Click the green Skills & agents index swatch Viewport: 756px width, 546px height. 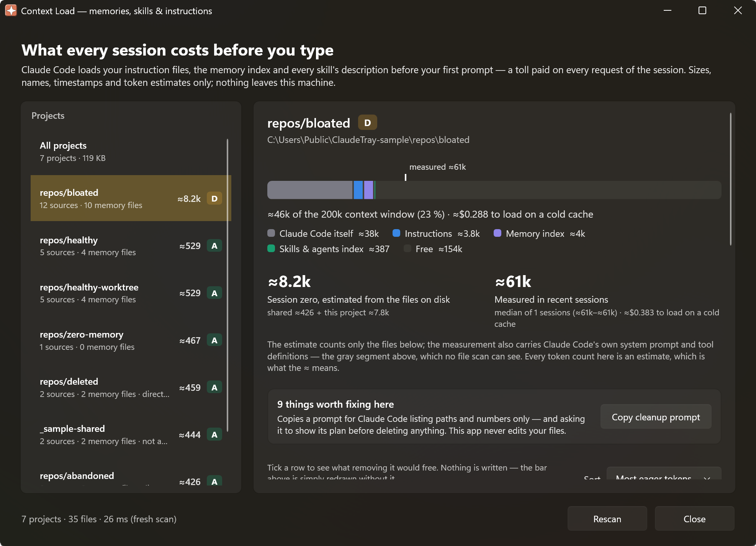(x=271, y=248)
